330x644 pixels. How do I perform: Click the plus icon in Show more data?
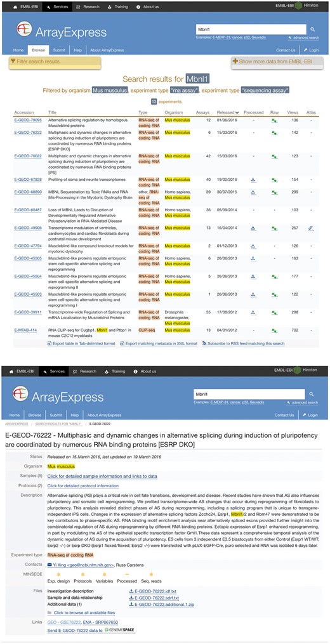pos(235,61)
